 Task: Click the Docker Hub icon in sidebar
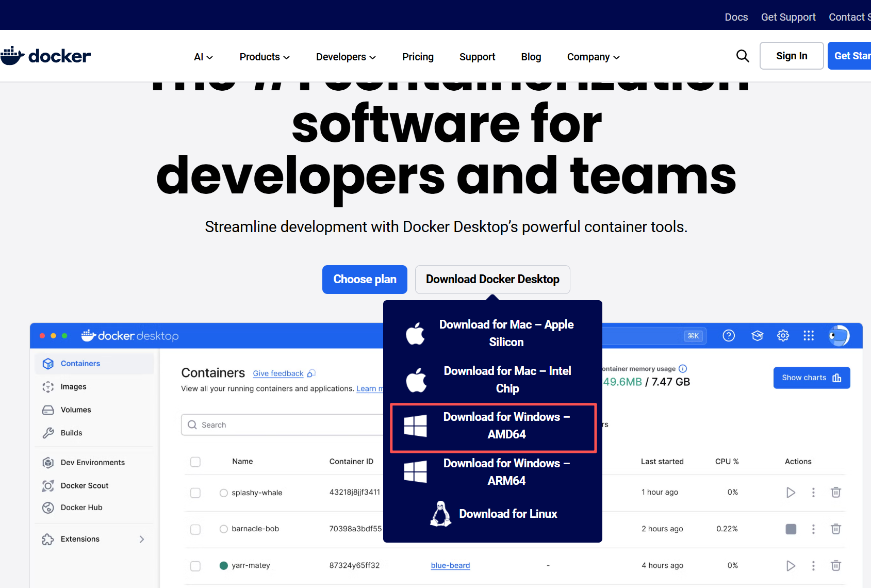(48, 508)
